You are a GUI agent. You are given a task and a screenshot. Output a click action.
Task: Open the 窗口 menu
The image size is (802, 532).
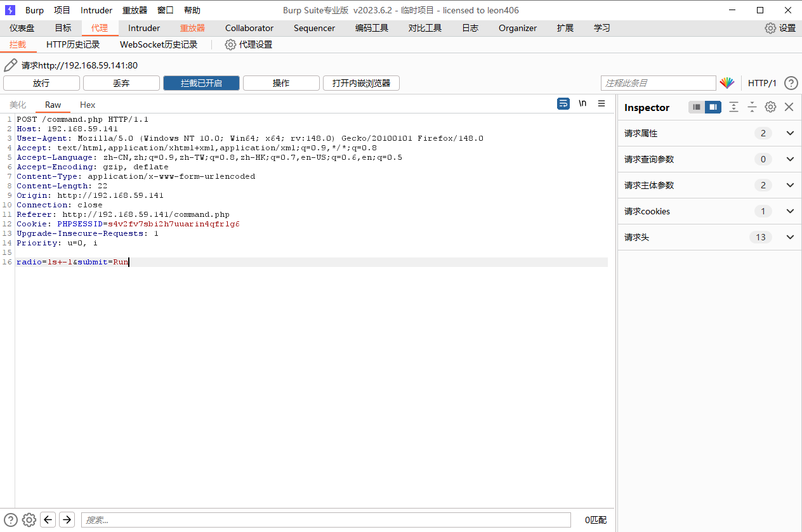click(x=165, y=10)
